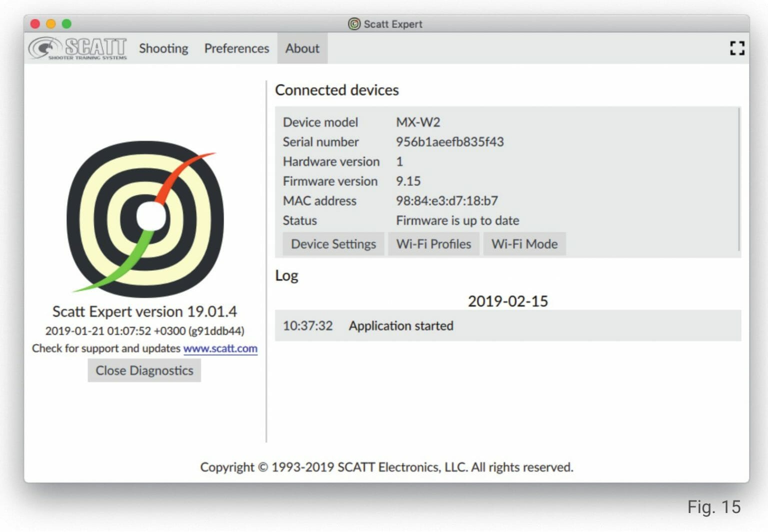Screen dimensions: 768x532
Task: Visit the www.scatt.com link
Action: click(220, 348)
